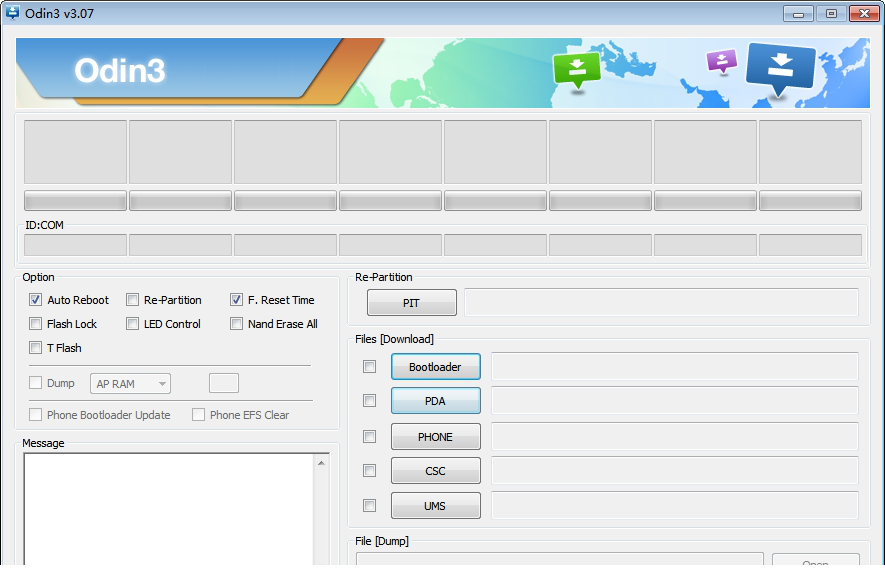Check the Nand Erase All option

(x=236, y=324)
